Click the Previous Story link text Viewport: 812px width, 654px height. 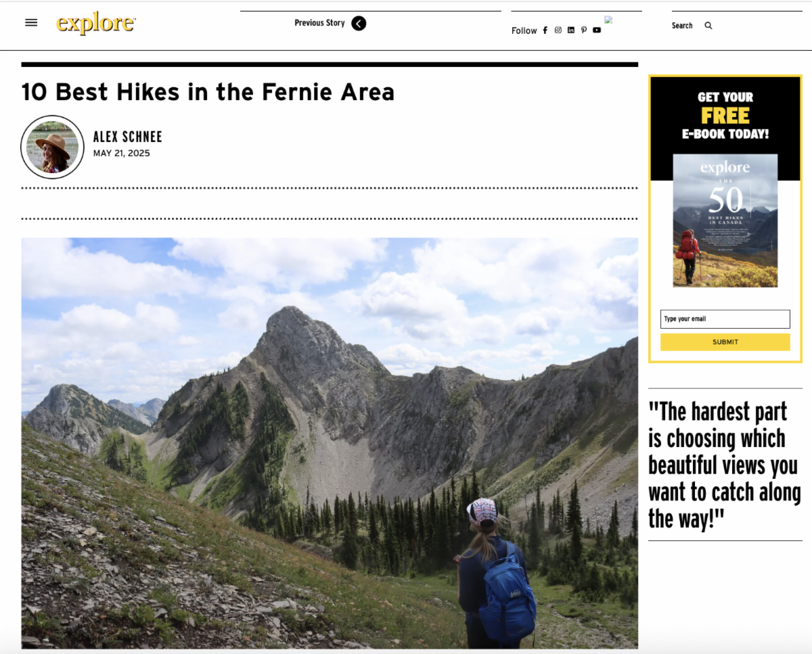319,23
